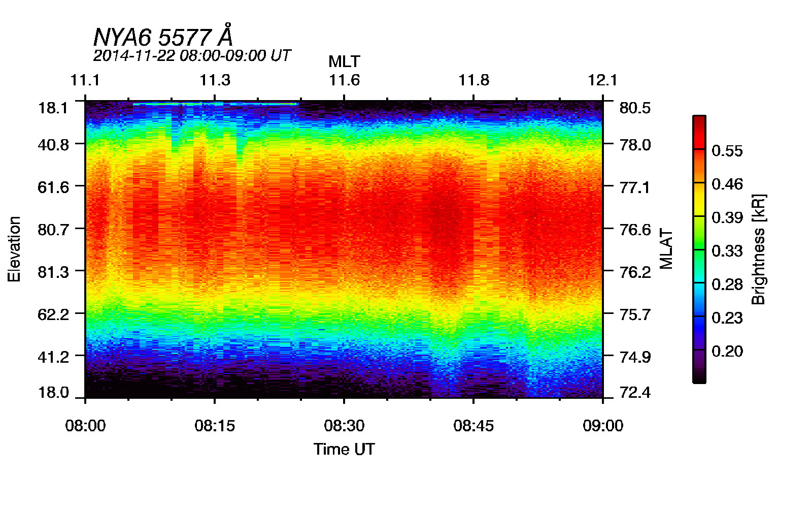Select the MLT tick label "11.3"
The width and height of the screenshot is (812, 508).
pyautogui.click(x=215, y=80)
